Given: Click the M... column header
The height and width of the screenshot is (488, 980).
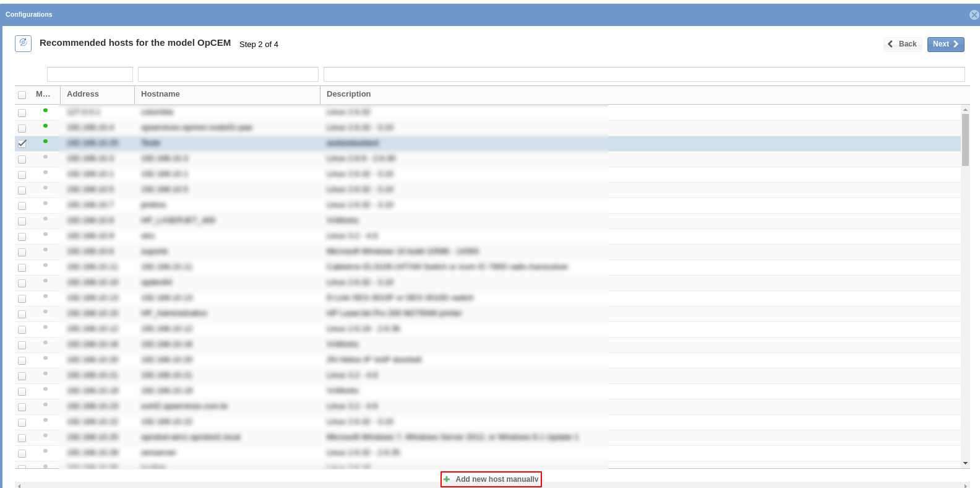Looking at the screenshot, I should point(43,94).
